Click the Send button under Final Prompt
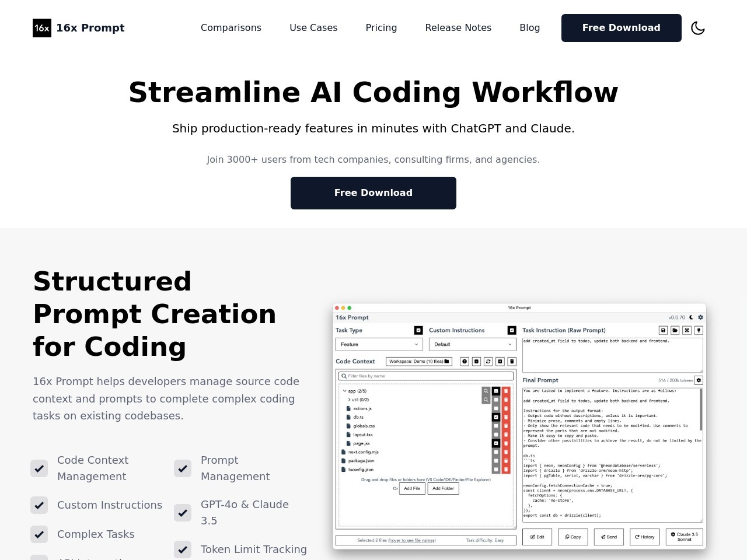Image resolution: width=747 pixels, height=560 pixels. tap(609, 537)
